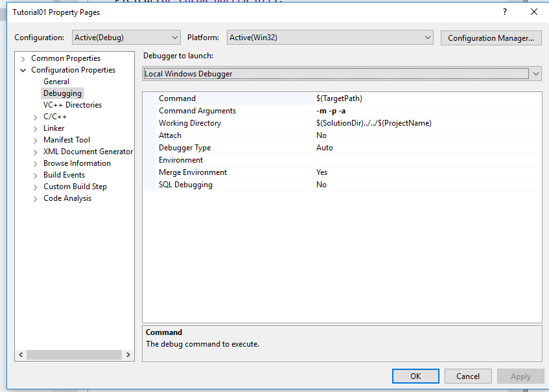Cancel the property pages dialog

[468, 376]
